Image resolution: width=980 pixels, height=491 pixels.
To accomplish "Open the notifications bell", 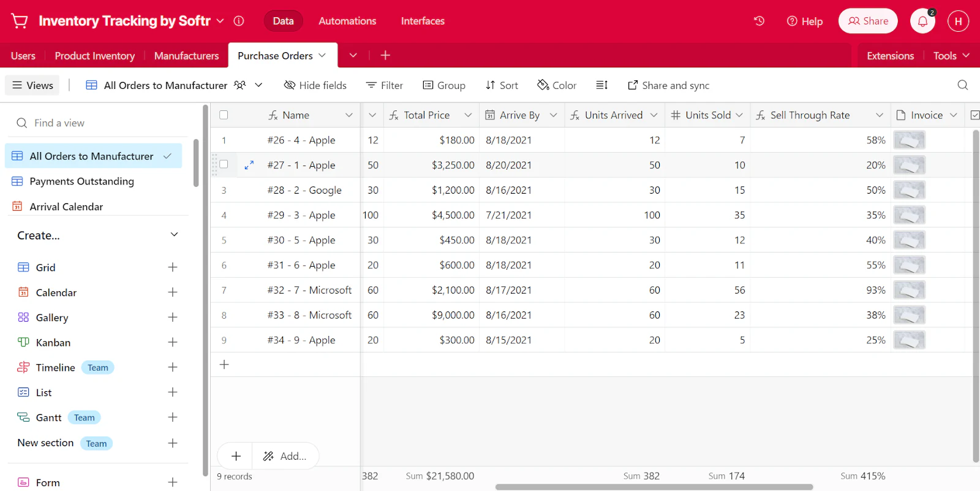I will [922, 21].
